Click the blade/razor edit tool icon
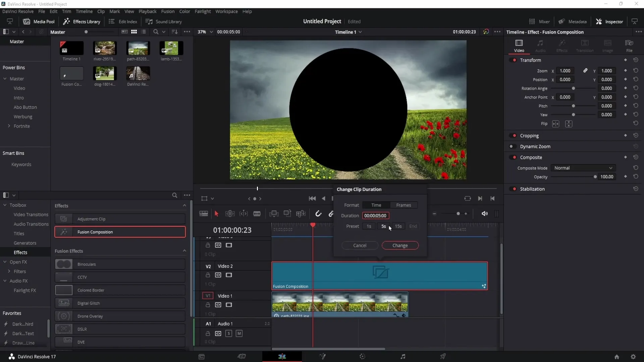Image resolution: width=644 pixels, height=362 pixels. pos(257,214)
